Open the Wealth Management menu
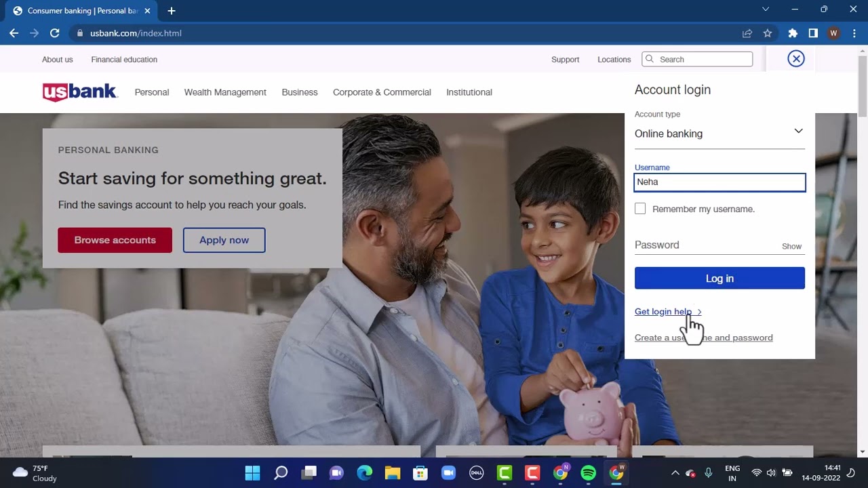Screen dimensions: 868x488 (x=225, y=92)
